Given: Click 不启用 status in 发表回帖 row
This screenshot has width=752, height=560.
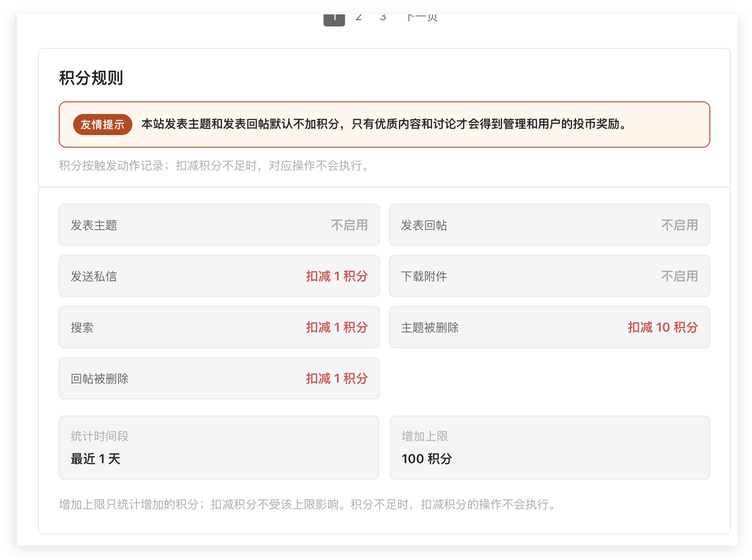Looking at the screenshot, I should (x=680, y=225).
